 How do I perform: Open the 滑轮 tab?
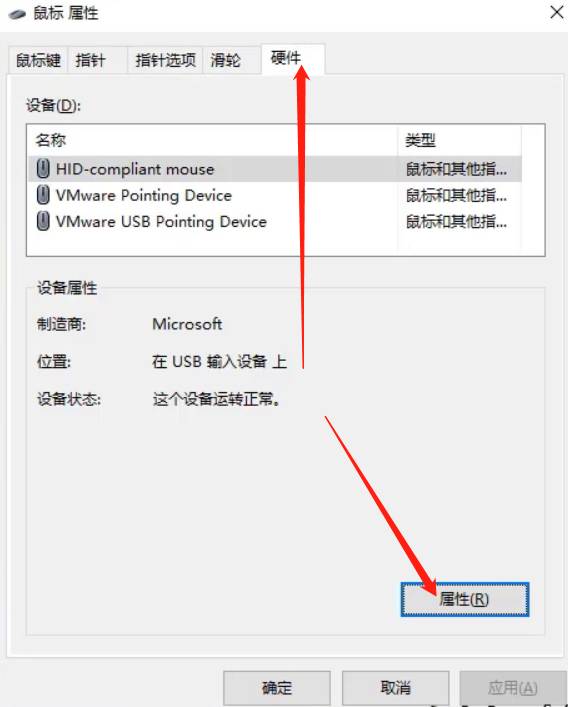(232, 60)
